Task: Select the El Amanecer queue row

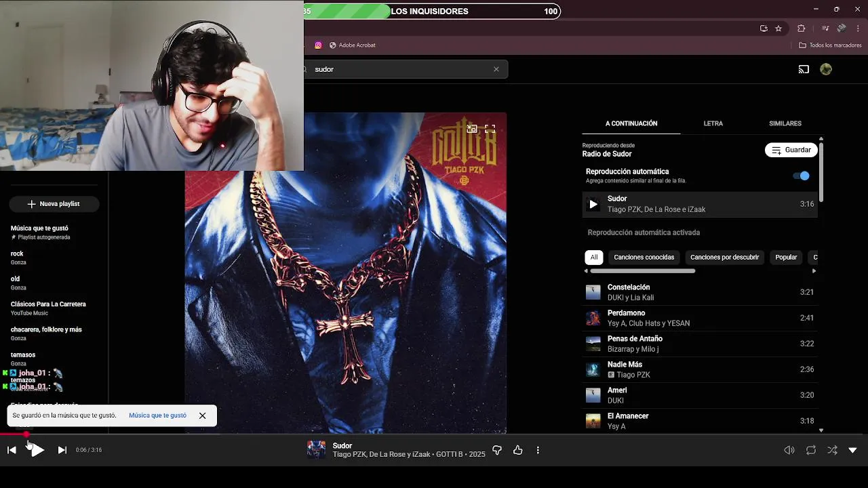Action: tap(700, 421)
